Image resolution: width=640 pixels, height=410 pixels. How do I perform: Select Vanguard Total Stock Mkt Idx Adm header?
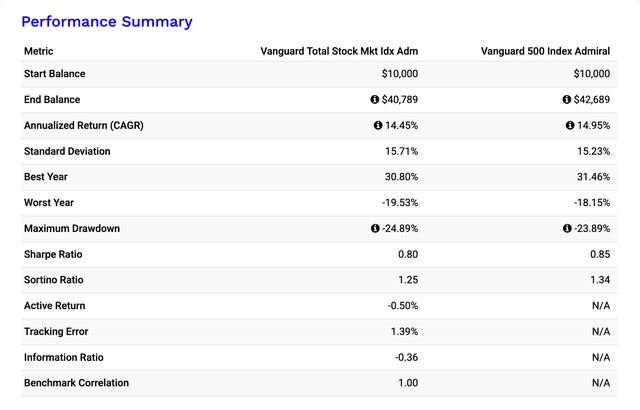(339, 51)
